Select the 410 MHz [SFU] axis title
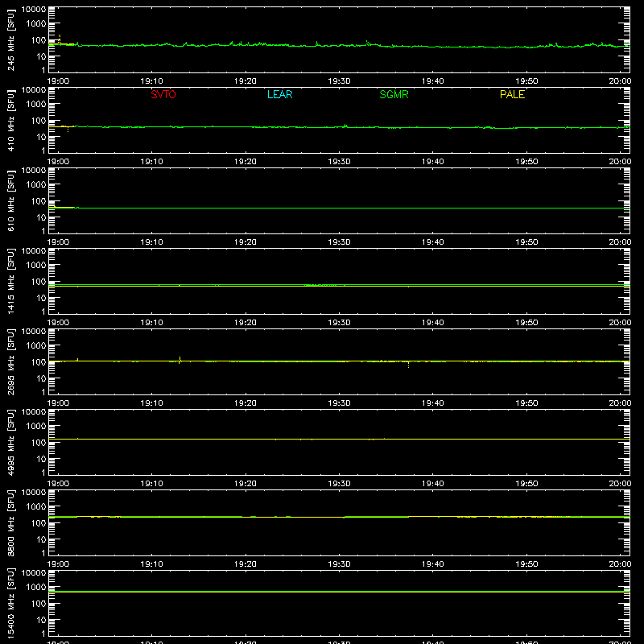Screen dimensions: 644x644 [x=11, y=120]
